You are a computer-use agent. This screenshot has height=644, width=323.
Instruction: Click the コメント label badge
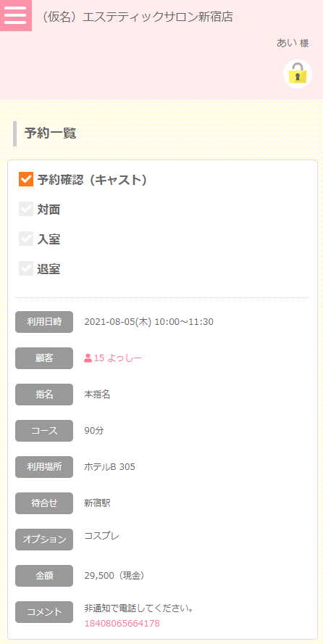[44, 612]
